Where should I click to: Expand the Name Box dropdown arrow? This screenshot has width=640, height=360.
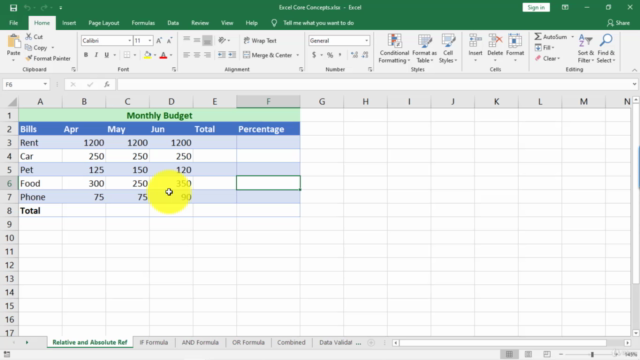pyautogui.click(x=45, y=84)
